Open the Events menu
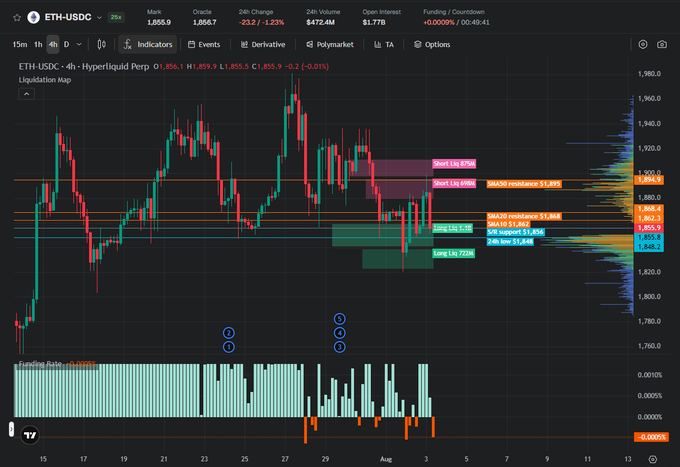 [x=204, y=45]
